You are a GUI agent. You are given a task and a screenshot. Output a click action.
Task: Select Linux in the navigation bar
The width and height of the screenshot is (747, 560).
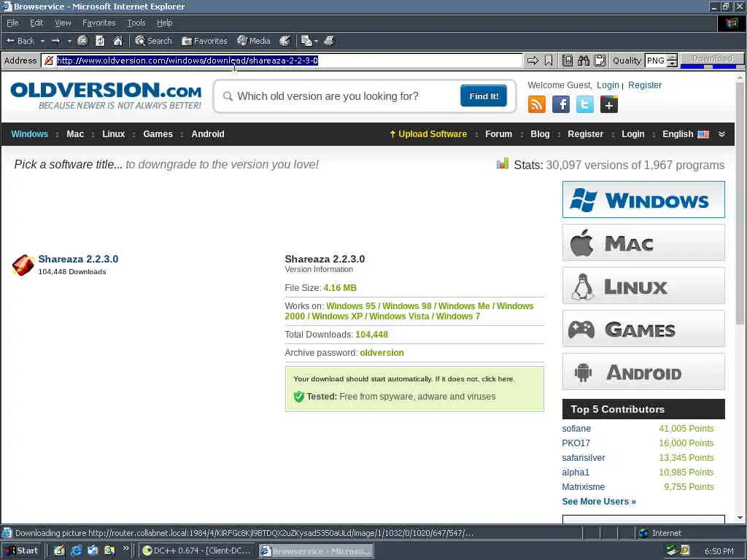click(x=113, y=134)
